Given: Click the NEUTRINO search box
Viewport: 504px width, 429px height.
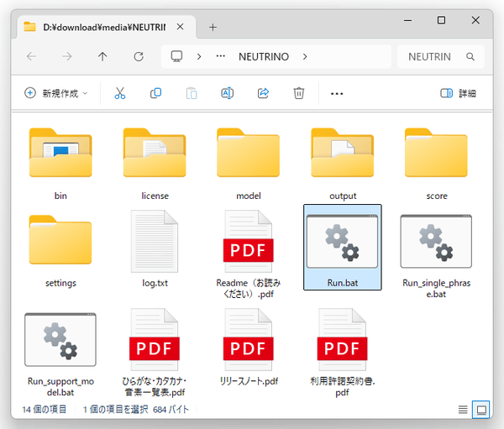Looking at the screenshot, I should tap(441, 56).
